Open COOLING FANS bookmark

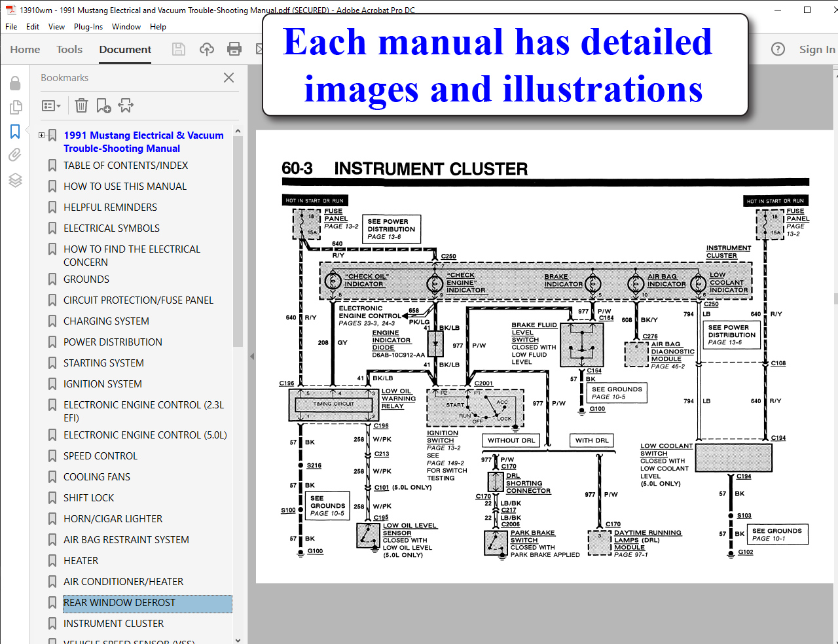pos(97,477)
